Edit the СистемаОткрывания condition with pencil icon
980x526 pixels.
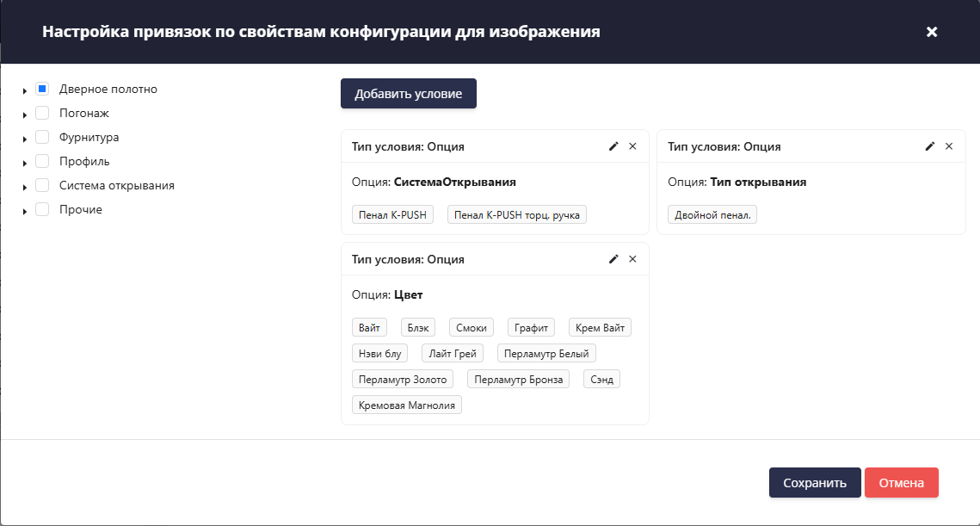pos(613,146)
